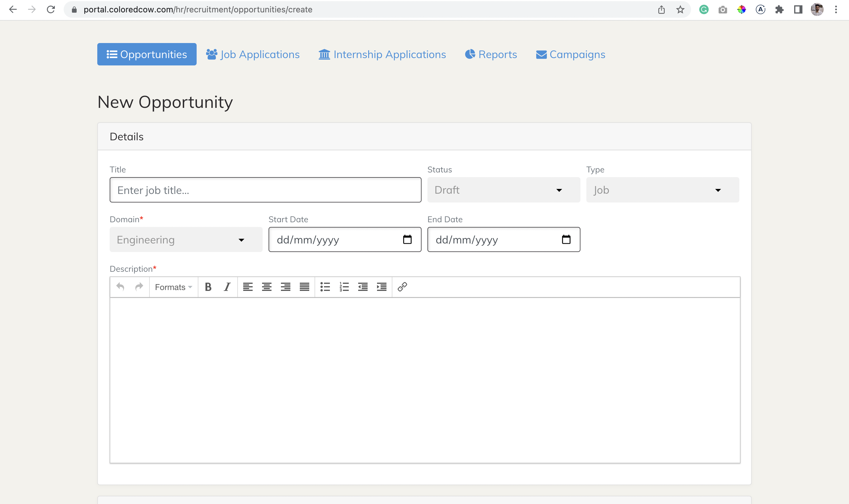849x504 pixels.
Task: Click inside the Description text area
Action: click(425, 381)
